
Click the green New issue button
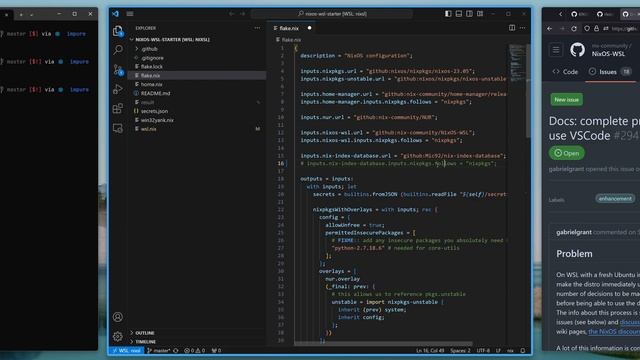pyautogui.click(x=567, y=100)
